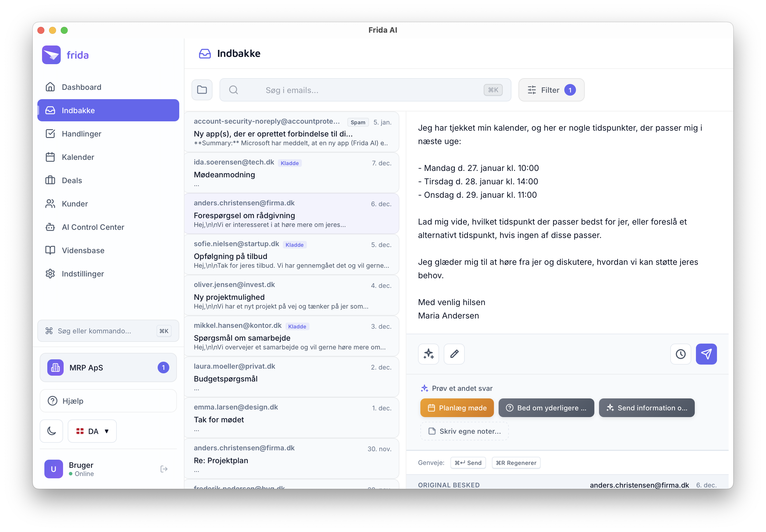Viewport: 766px width, 532px height.
Task: Click the Søg i emails search field
Action: (x=365, y=90)
